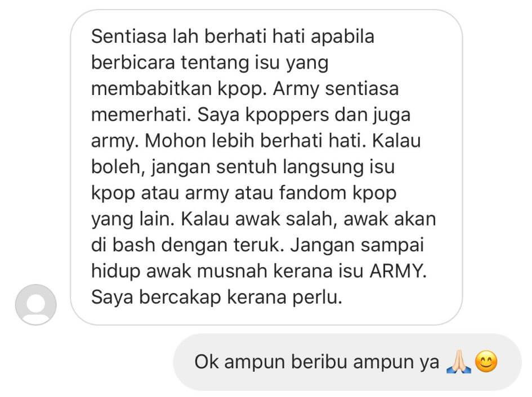Open the sender's gray profile avatar
Screen dimensions: 532x397
(x=35, y=304)
